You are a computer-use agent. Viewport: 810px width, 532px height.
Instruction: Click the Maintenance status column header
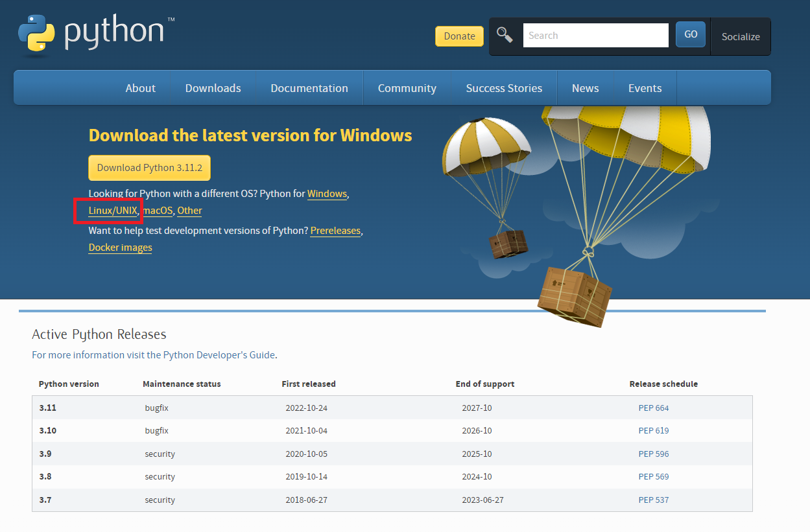(x=182, y=384)
